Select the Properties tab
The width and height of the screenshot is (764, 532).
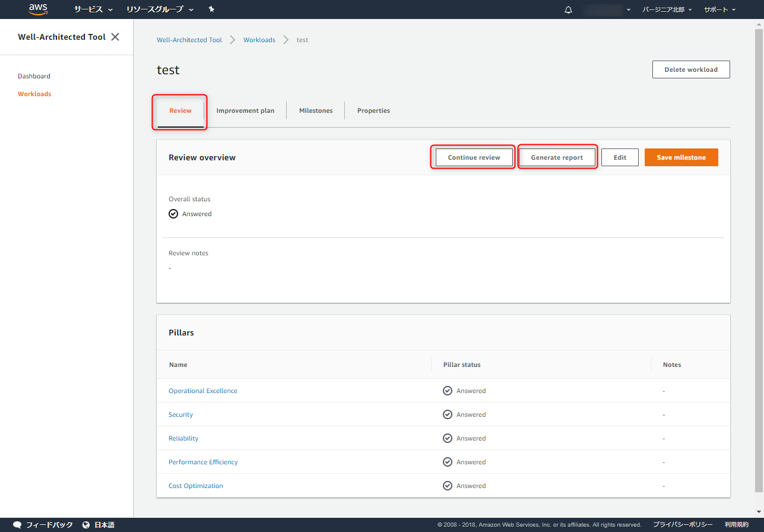(x=373, y=110)
